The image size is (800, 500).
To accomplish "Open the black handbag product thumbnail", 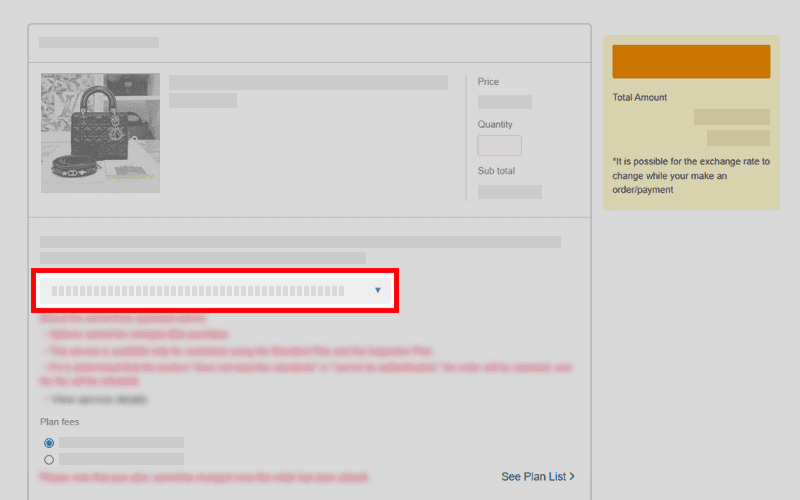I will 100,132.
